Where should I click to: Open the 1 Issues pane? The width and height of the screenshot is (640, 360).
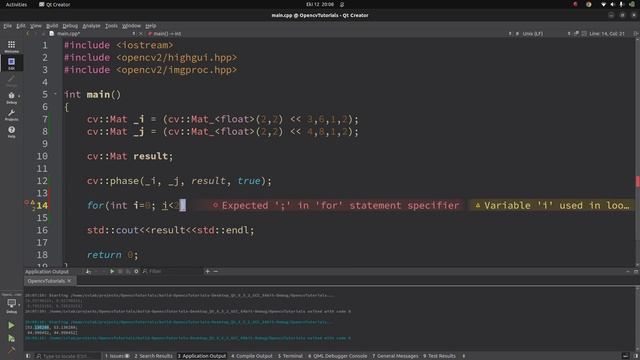pos(117,356)
